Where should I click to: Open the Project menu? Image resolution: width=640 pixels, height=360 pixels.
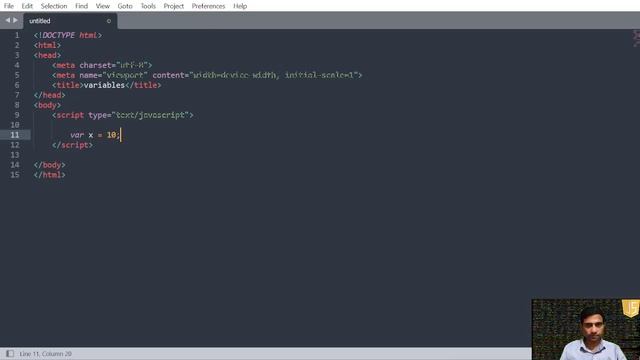click(173, 6)
